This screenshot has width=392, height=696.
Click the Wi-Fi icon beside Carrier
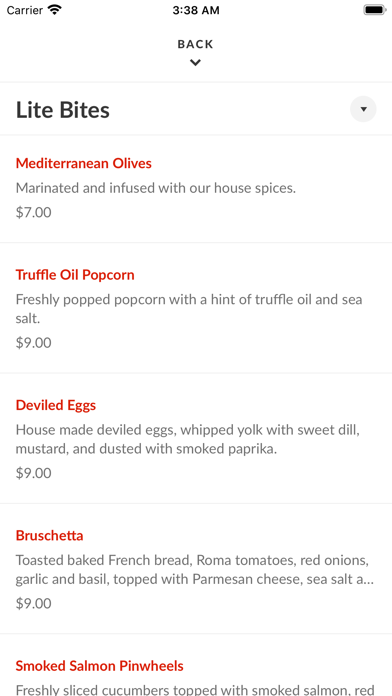(x=55, y=9)
